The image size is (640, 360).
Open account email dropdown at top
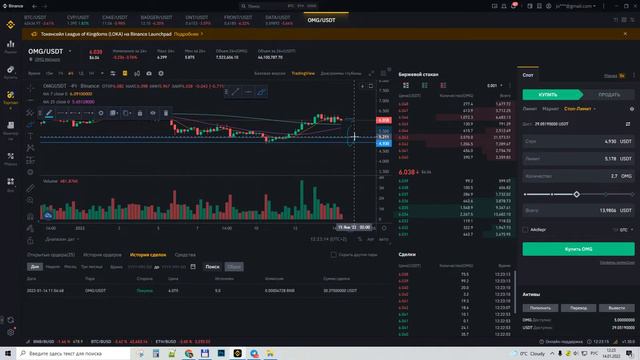tap(576, 6)
